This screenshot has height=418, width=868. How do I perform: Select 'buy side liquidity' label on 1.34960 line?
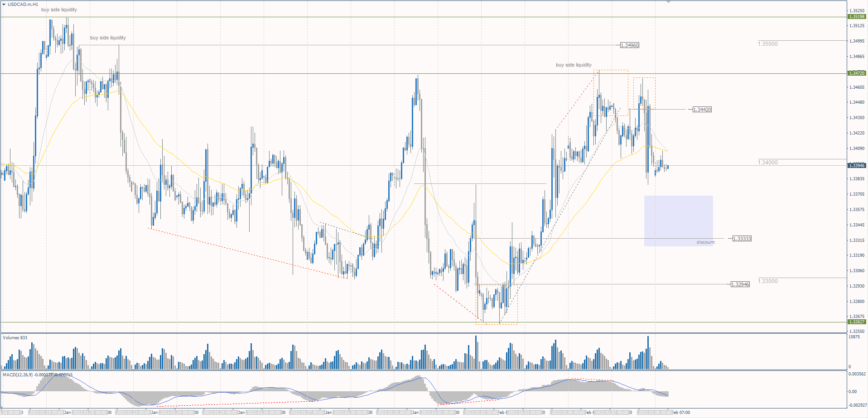(x=108, y=38)
